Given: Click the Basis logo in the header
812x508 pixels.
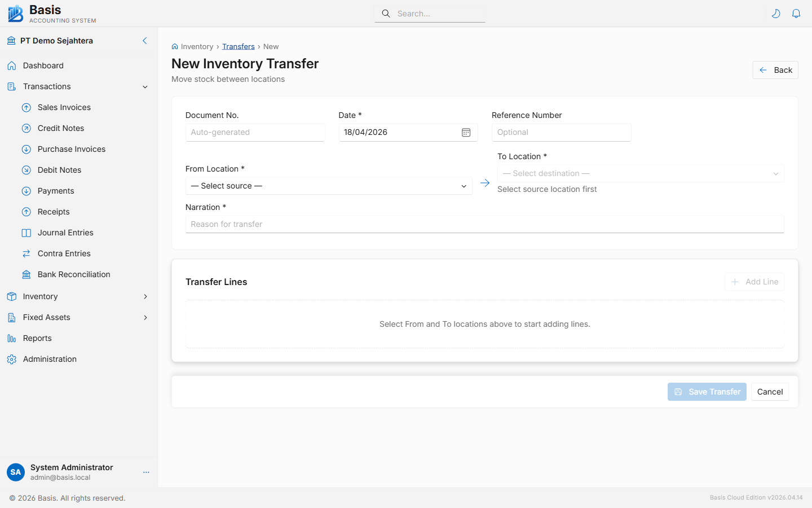Looking at the screenshot, I should point(15,13).
